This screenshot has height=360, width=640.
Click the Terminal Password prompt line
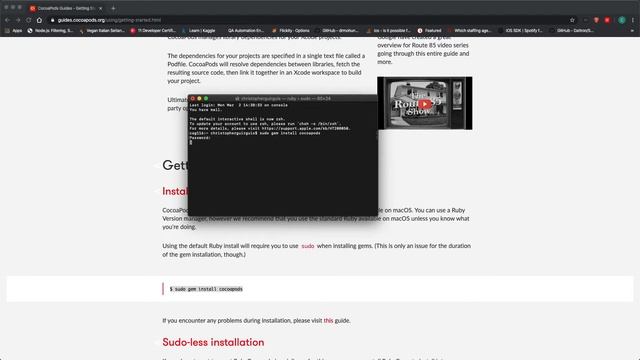pos(200,138)
